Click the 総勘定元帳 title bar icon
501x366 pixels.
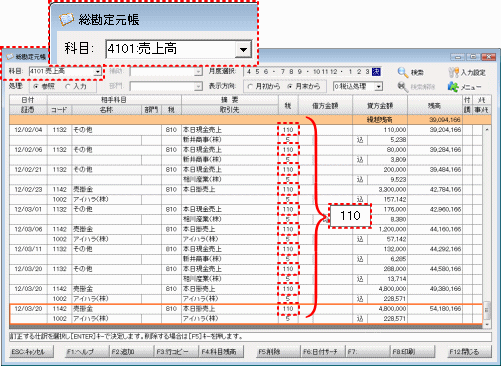coord(10,57)
